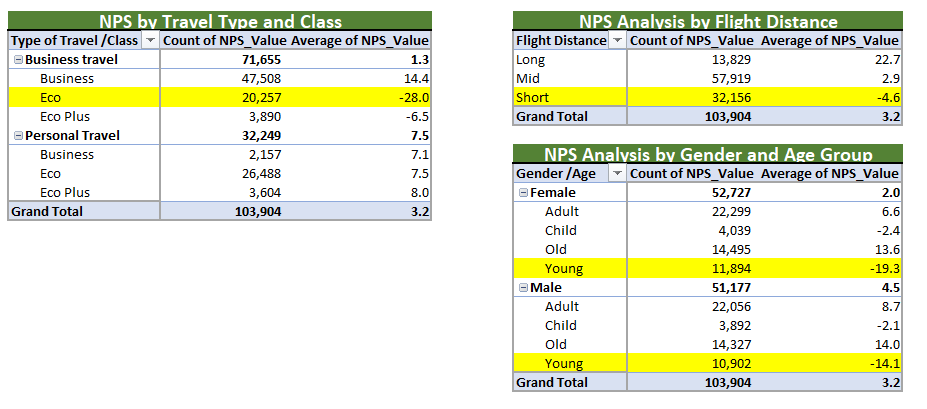This screenshot has width=927, height=409.
Task: Collapse the Personal Travel group
Action: click(18, 136)
